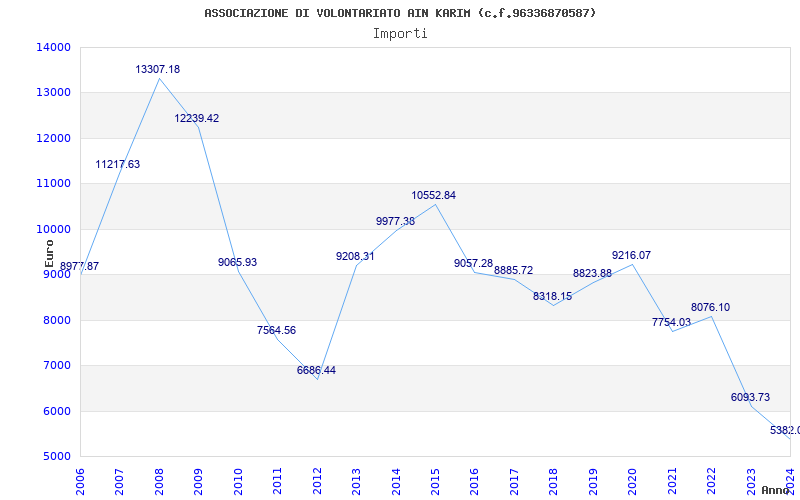
Task: Click the 2012 year label on x-axis
Action: click(317, 481)
